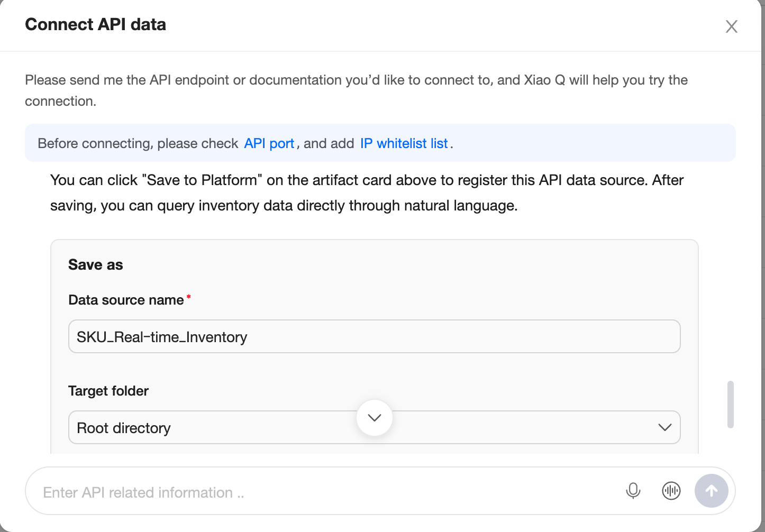Close the Connect API data dialog
This screenshot has height=532, width=765.
point(731,26)
